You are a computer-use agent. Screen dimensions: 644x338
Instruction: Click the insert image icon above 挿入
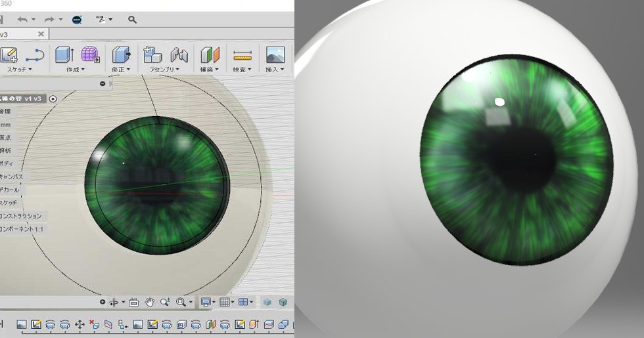pyautogui.click(x=275, y=54)
